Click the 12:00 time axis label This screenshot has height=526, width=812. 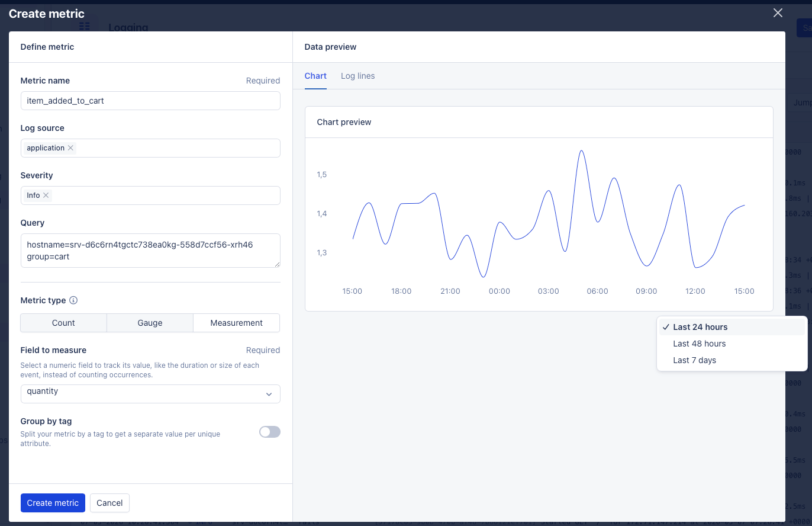click(x=695, y=291)
